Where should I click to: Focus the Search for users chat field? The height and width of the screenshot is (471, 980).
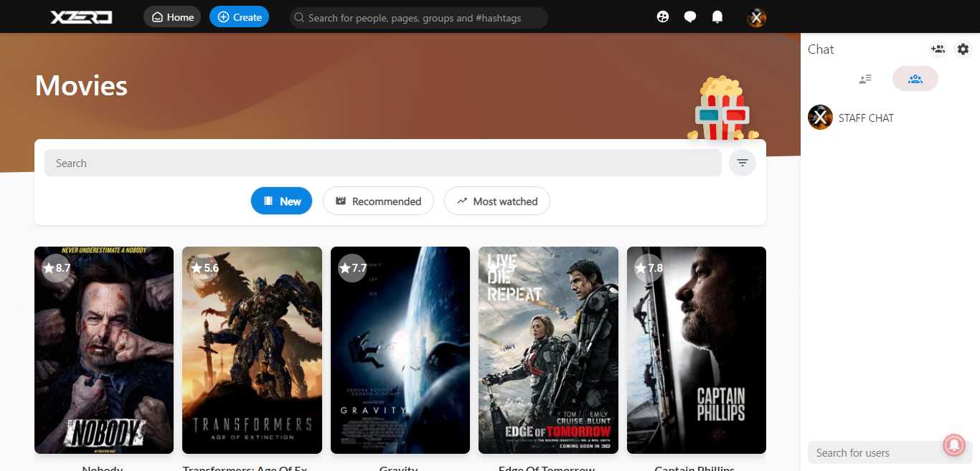coord(890,453)
